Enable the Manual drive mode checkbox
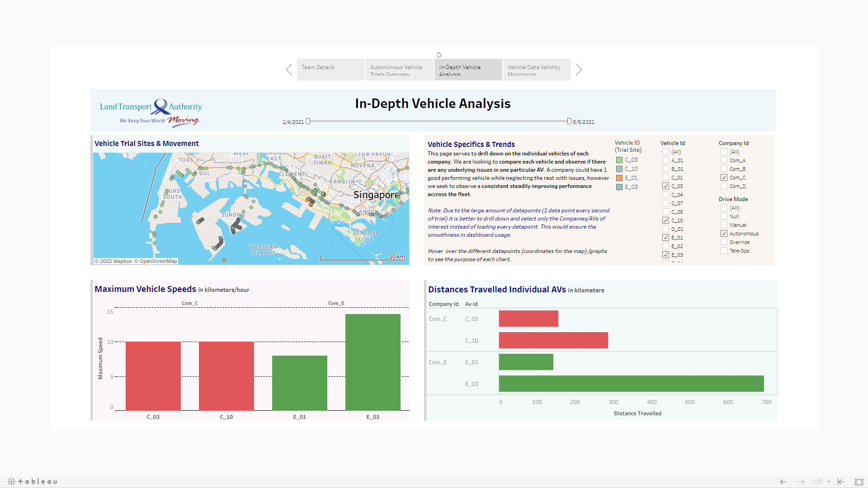The width and height of the screenshot is (868, 488). [724, 225]
